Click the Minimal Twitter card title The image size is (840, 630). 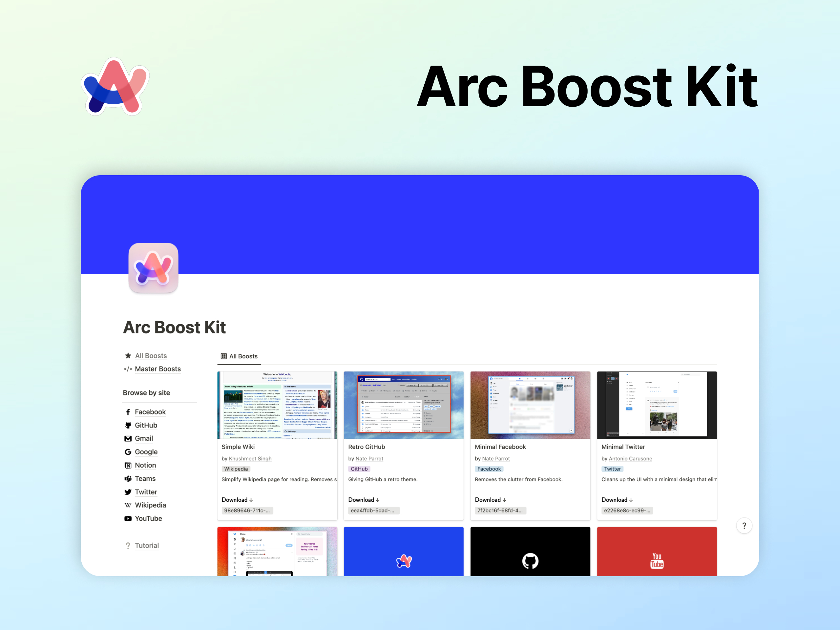(x=623, y=447)
